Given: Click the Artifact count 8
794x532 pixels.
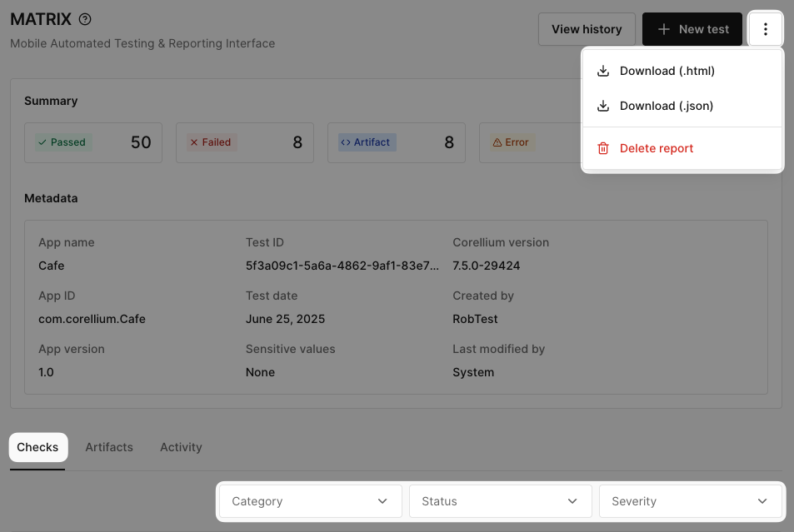Looking at the screenshot, I should [x=449, y=142].
